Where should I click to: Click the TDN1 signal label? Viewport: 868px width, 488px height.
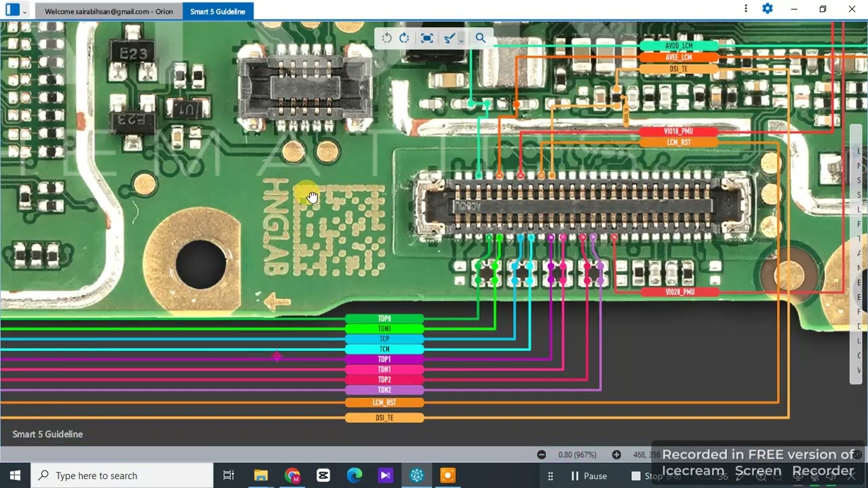click(x=384, y=369)
